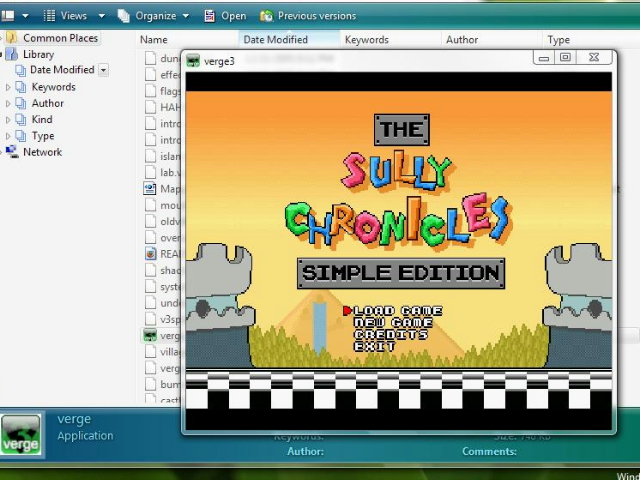
Task: Click the verge3 window title icon
Action: tap(193, 61)
